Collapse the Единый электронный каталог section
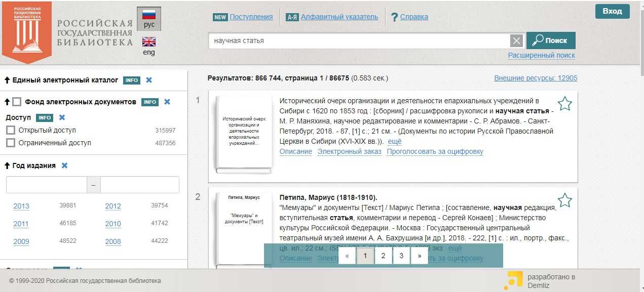Viewport: 644px width, 292px height. click(x=7, y=80)
